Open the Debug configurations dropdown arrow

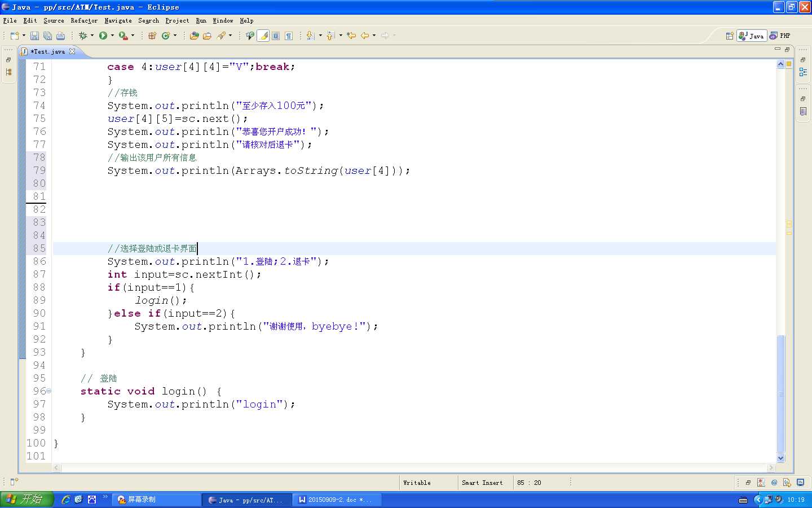92,36
